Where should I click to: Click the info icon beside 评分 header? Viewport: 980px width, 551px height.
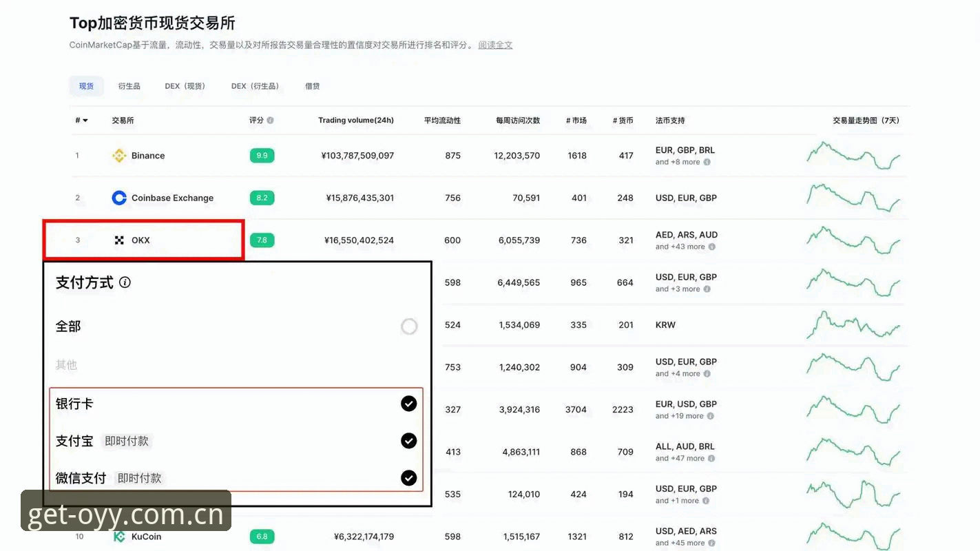[x=270, y=121]
